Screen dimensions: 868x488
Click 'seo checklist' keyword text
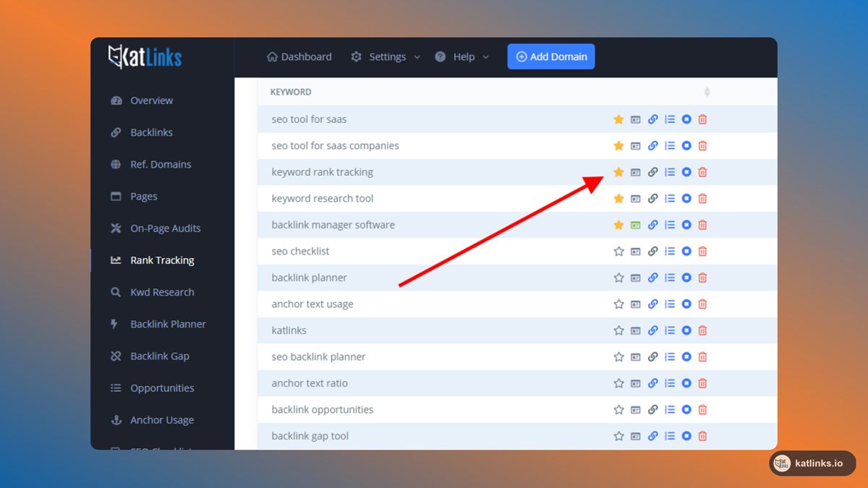300,251
